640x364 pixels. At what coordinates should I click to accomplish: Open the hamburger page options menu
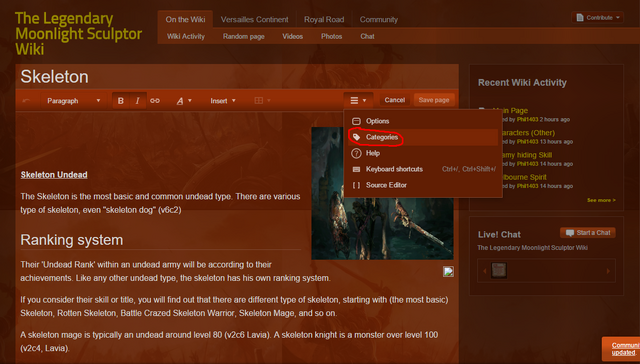click(x=358, y=100)
